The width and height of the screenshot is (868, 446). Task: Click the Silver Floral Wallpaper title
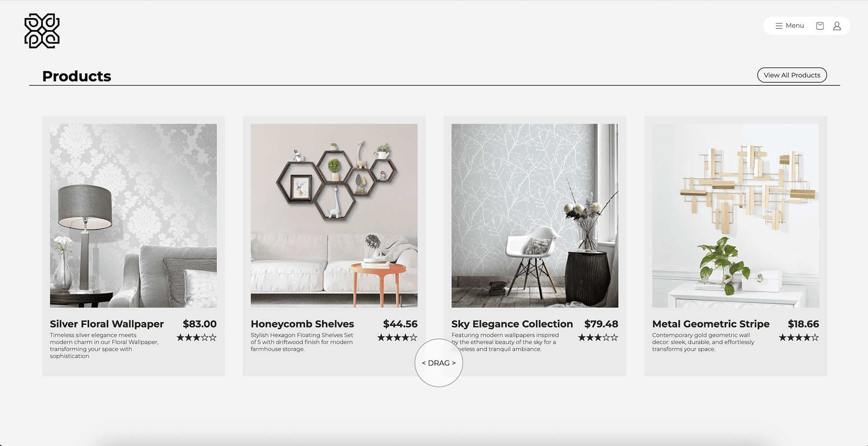107,324
